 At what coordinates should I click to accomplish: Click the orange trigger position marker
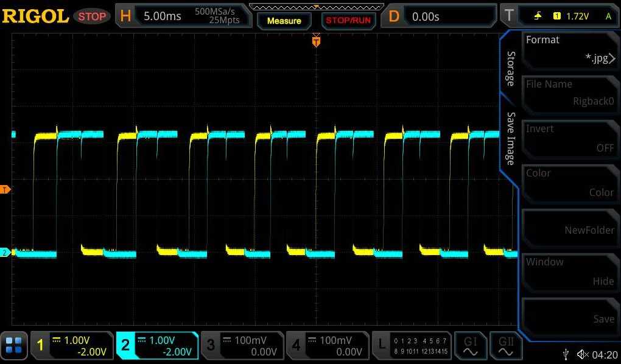coord(316,41)
